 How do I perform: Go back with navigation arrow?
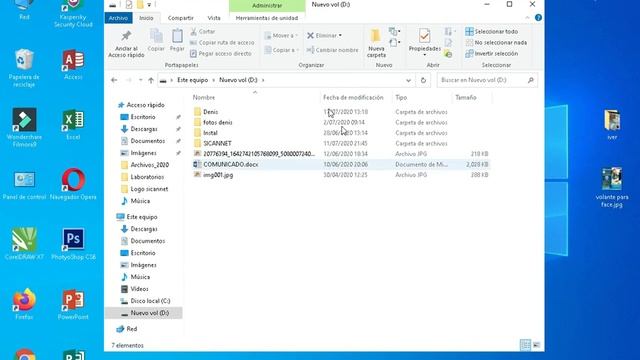114,80
